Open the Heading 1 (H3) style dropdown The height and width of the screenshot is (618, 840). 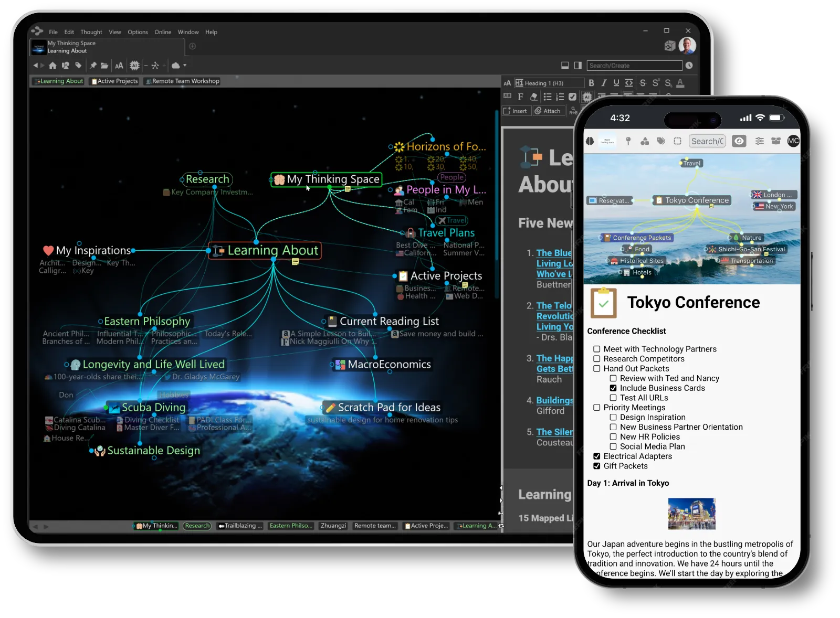549,83
